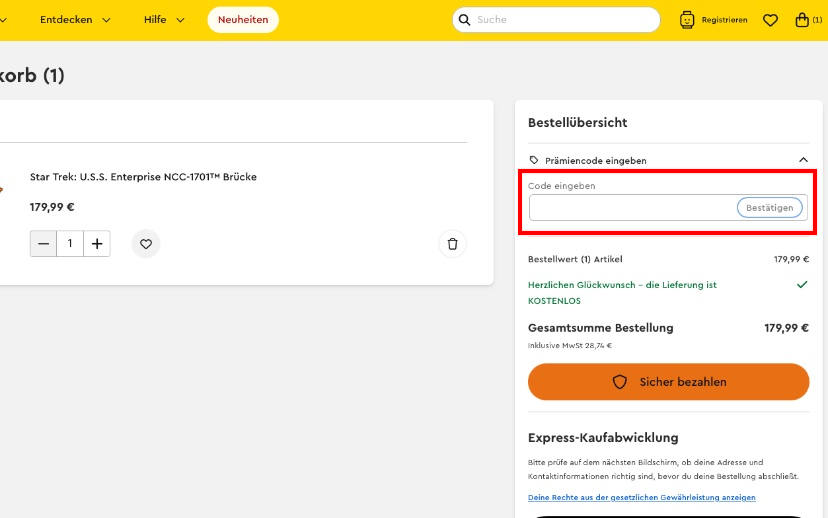Image resolution: width=828 pixels, height=518 pixels.
Task: Click the tag icon beside Prämiencode
Action: tap(534, 160)
